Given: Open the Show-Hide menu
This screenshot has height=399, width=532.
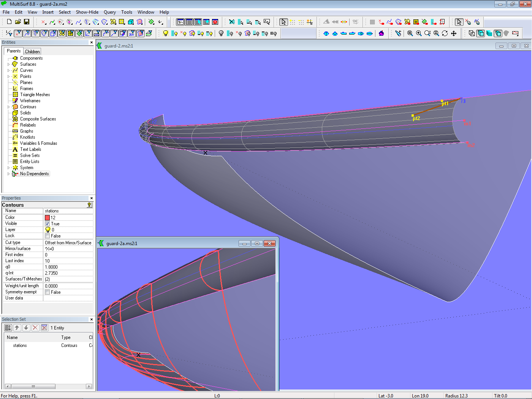Looking at the screenshot, I should pos(87,12).
